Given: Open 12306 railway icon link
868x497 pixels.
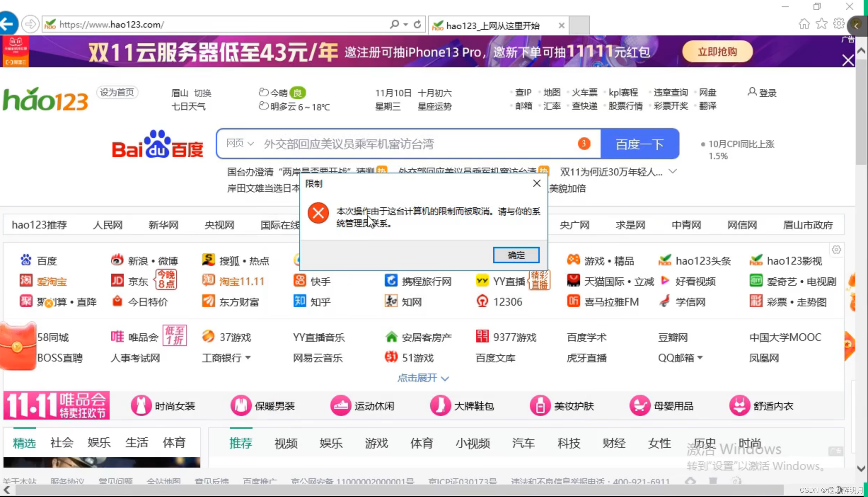Looking at the screenshot, I should [x=482, y=301].
